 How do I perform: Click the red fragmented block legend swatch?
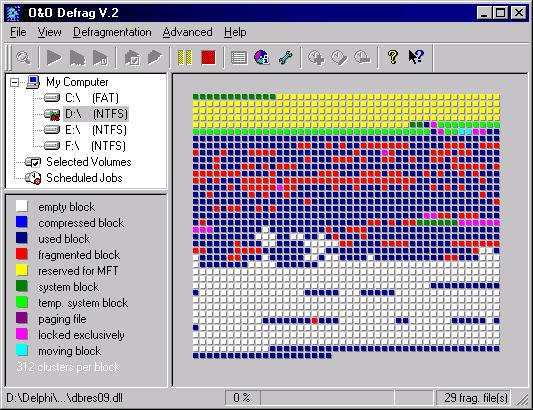pos(22,254)
